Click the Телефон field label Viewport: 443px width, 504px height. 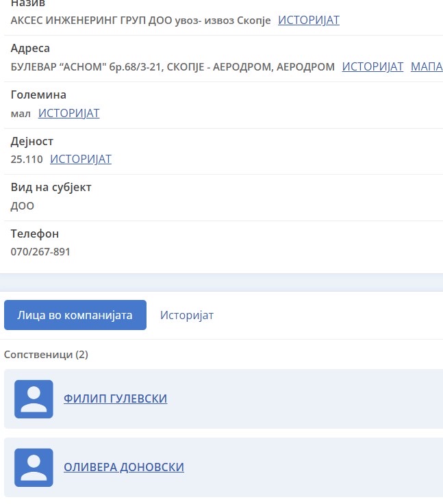pyautogui.click(x=35, y=234)
